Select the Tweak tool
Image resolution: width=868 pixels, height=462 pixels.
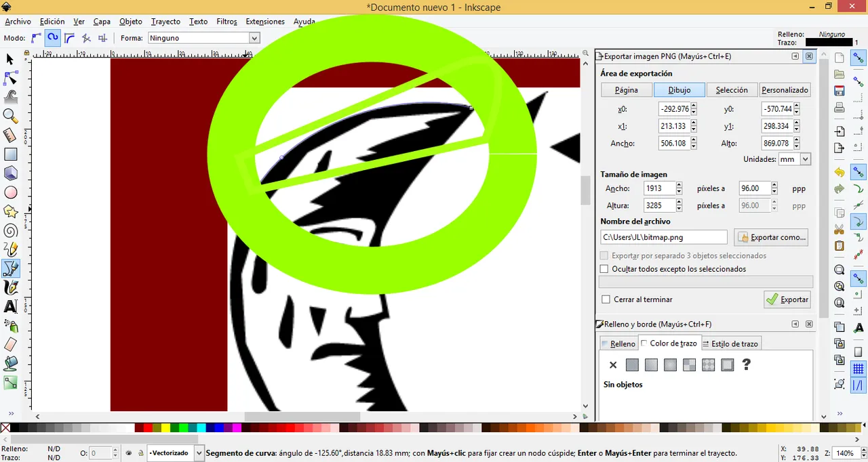[10, 98]
